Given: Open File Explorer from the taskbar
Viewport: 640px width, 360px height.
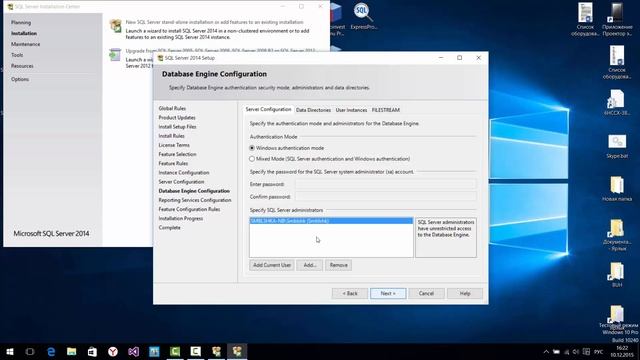Looking at the screenshot, I should click(x=72, y=351).
